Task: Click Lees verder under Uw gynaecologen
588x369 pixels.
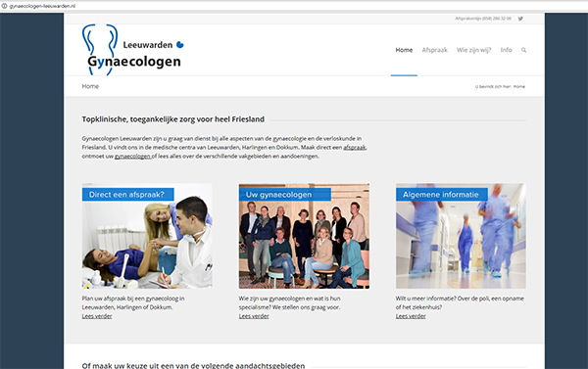Action: [x=254, y=316]
